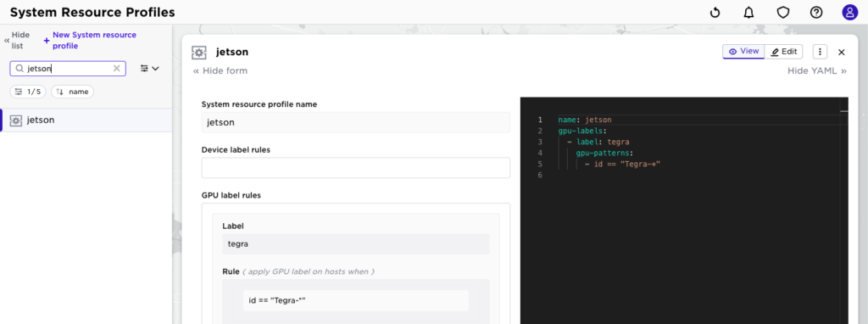This screenshot has height=324, width=868.
Task: Collapse the YAML pane with Hide YAML
Action: point(817,71)
